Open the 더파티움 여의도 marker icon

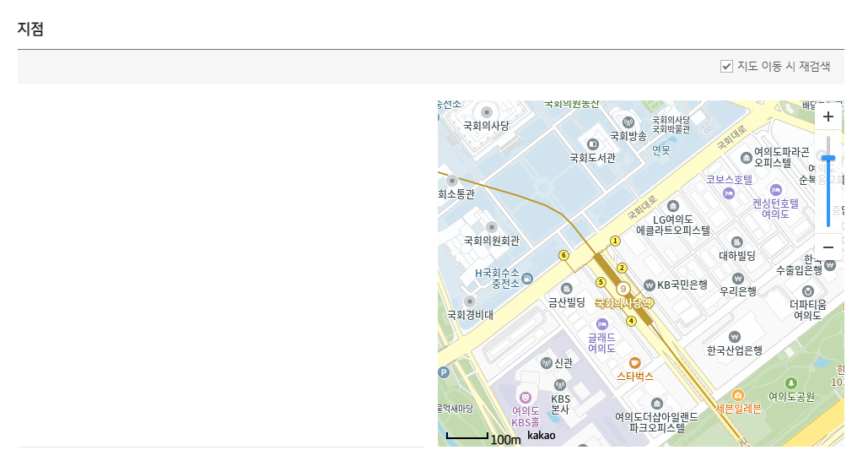pos(807,291)
